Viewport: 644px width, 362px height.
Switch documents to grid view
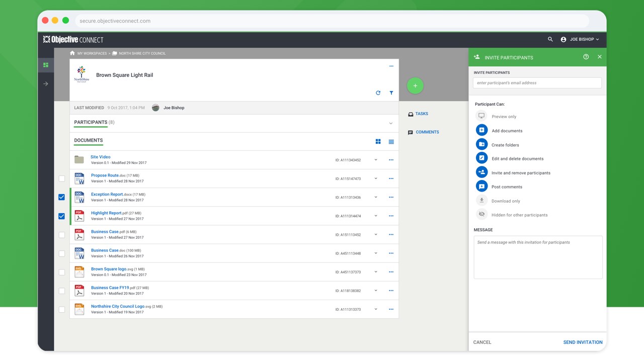pyautogui.click(x=378, y=142)
